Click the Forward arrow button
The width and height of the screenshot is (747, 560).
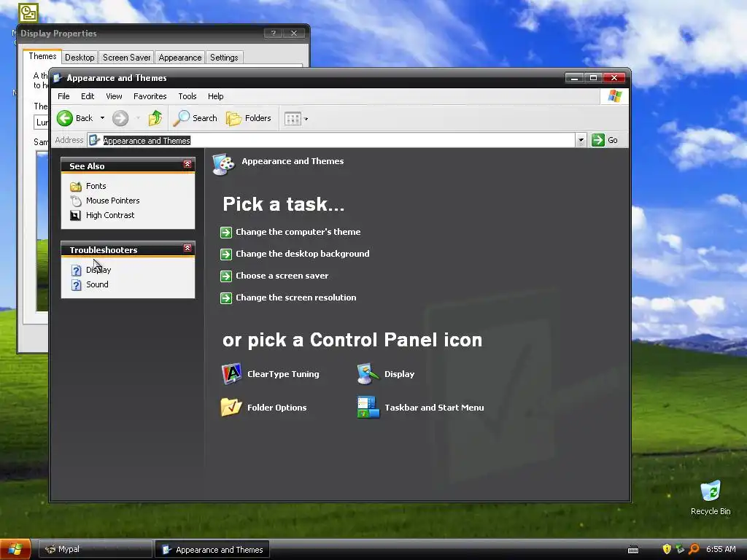pos(120,118)
